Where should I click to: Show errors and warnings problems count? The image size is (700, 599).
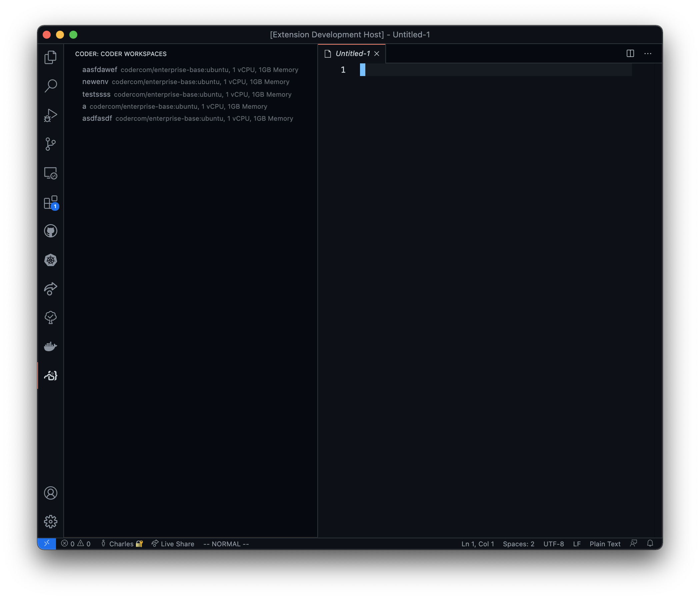pos(76,544)
